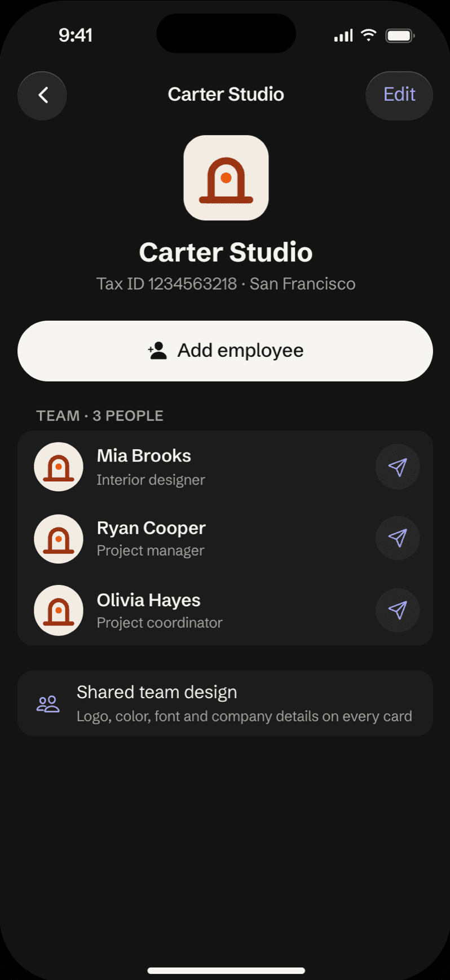Click the Carter Studio navigation bar title
This screenshot has height=980, width=450.
pos(226,94)
